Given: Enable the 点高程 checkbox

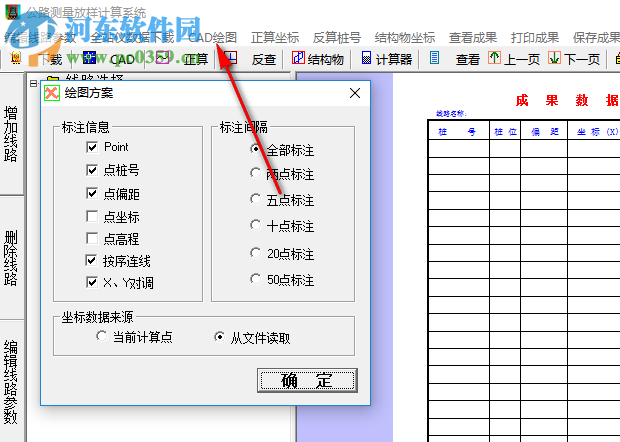Looking at the screenshot, I should (x=92, y=238).
